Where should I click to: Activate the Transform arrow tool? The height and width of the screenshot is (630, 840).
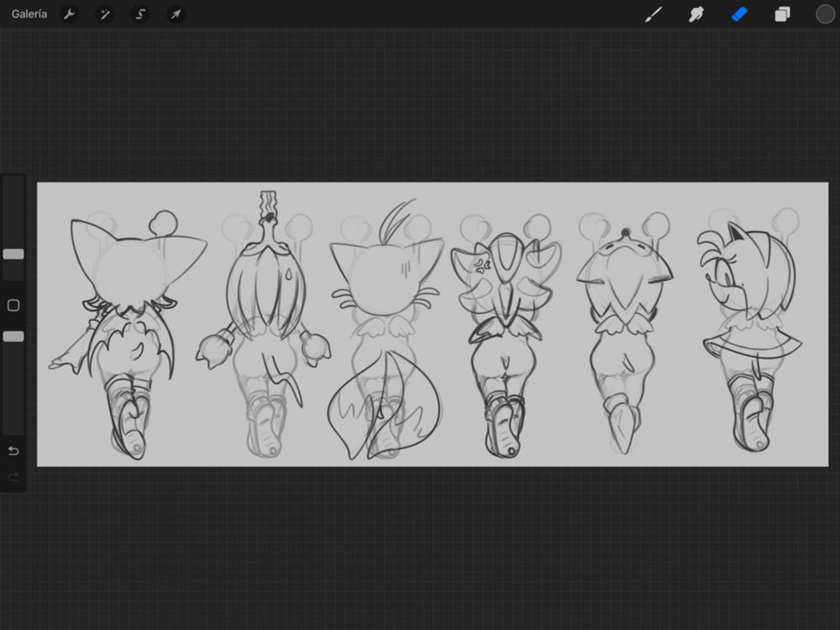point(176,14)
